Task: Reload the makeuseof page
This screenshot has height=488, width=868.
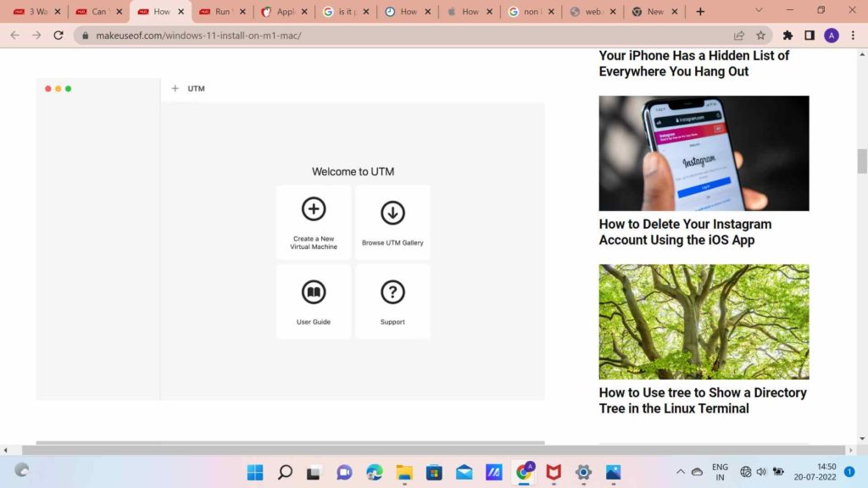Action: point(58,36)
